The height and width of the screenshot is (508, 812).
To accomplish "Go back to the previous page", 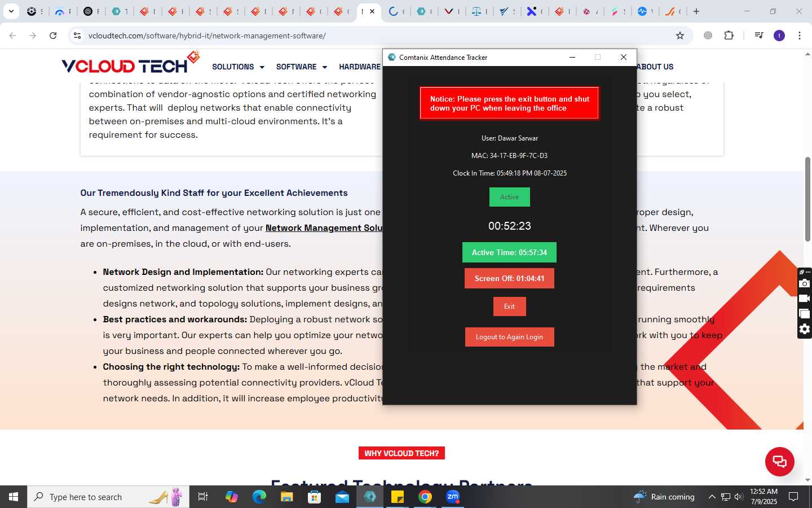I will coord(12,36).
